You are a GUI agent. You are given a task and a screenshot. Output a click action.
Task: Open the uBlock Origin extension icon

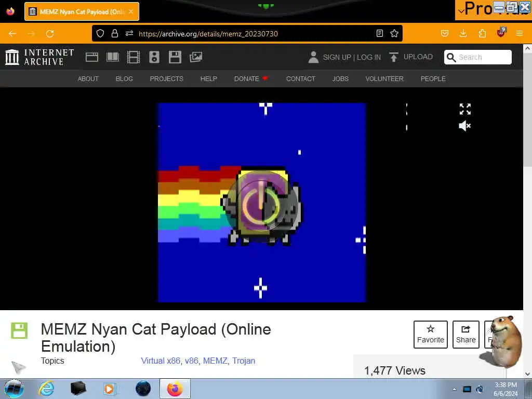pos(501,33)
